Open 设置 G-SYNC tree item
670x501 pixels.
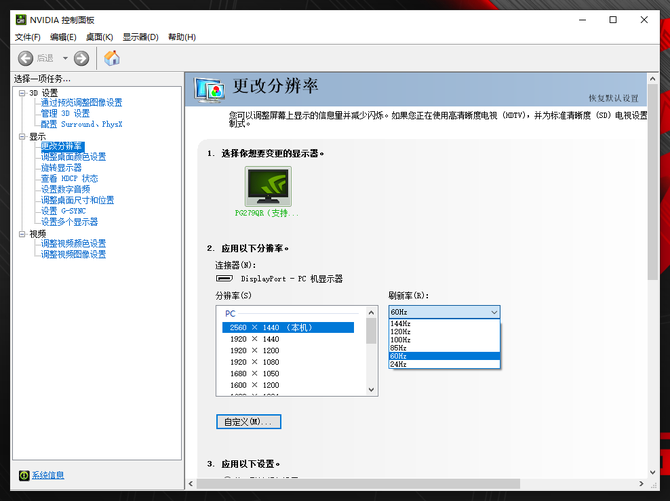(63, 211)
